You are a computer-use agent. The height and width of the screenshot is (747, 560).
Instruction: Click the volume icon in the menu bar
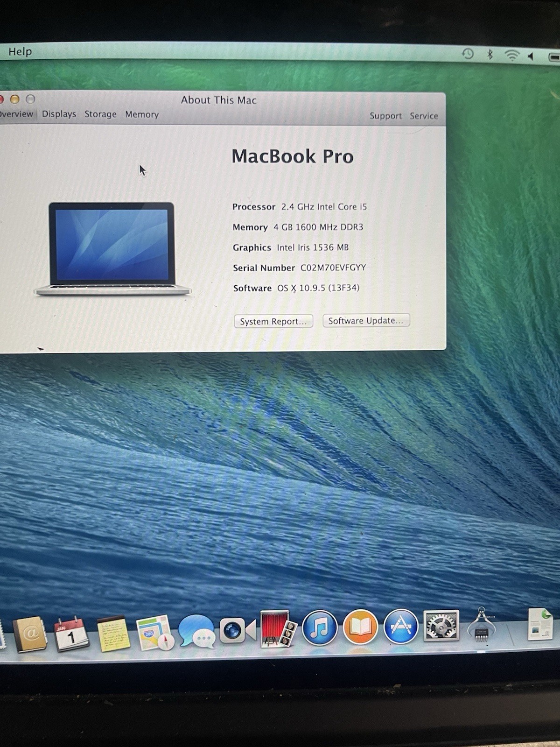[x=531, y=56]
